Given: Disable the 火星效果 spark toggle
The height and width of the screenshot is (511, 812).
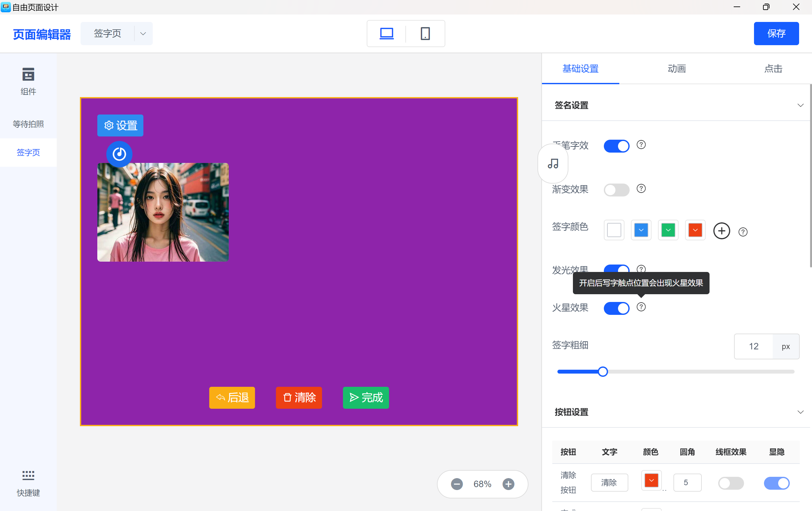Looking at the screenshot, I should click(x=616, y=308).
